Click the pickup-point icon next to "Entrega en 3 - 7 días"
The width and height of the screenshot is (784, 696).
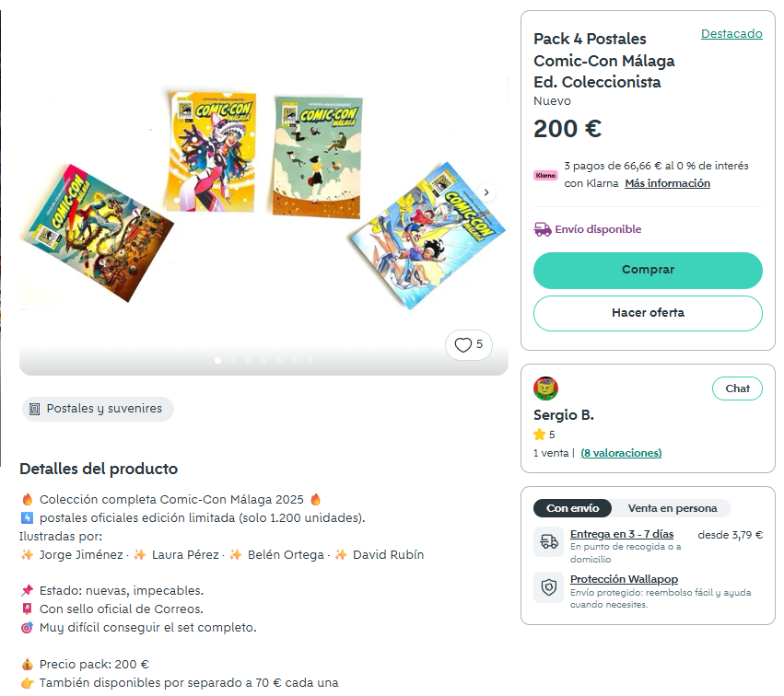click(x=548, y=541)
